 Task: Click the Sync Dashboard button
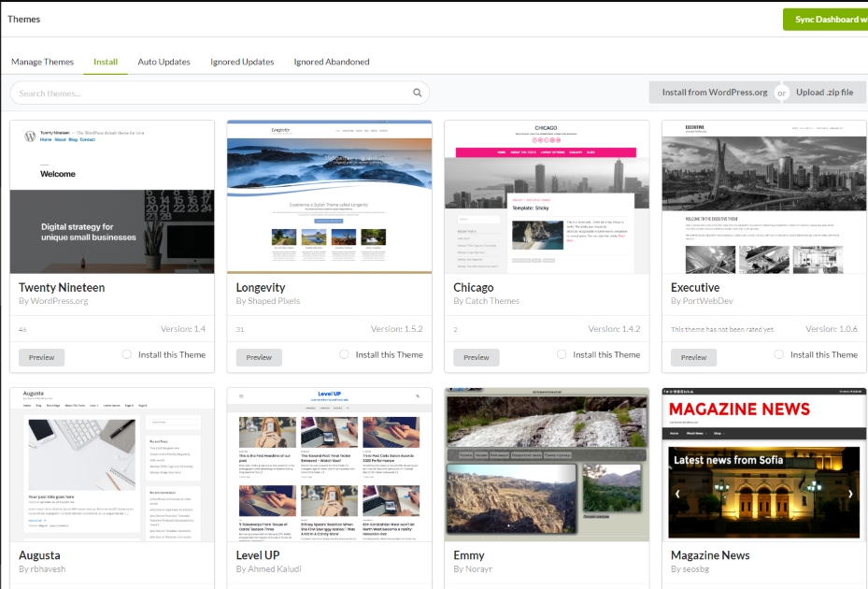tap(826, 20)
